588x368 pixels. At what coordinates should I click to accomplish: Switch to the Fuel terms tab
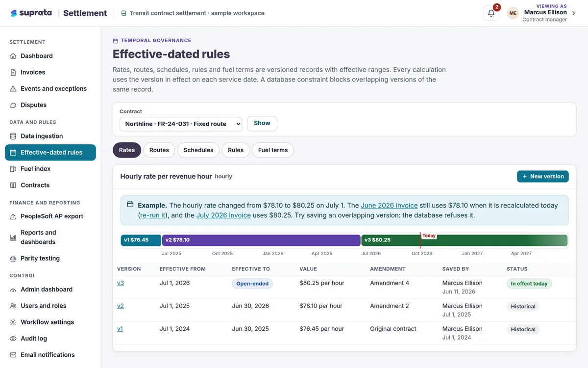click(273, 150)
